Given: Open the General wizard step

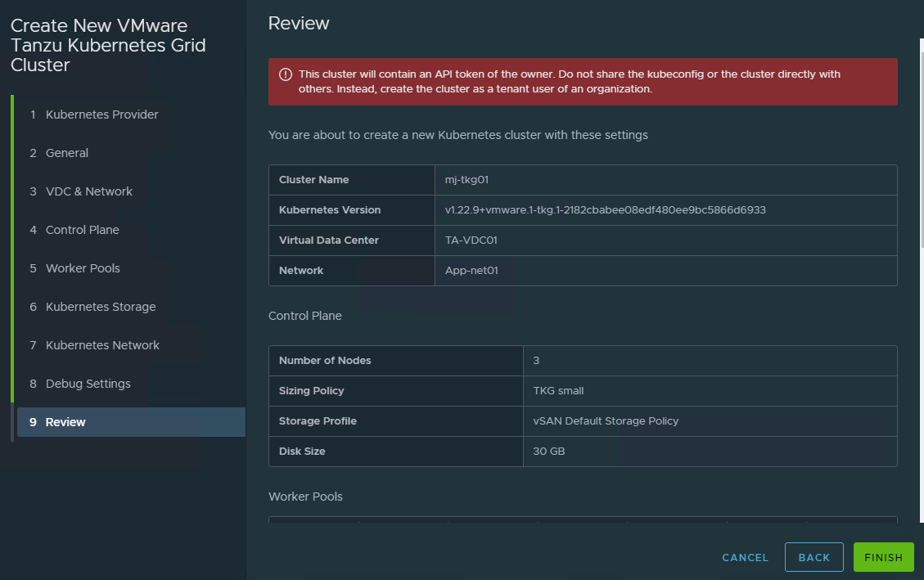Looking at the screenshot, I should click(x=67, y=153).
